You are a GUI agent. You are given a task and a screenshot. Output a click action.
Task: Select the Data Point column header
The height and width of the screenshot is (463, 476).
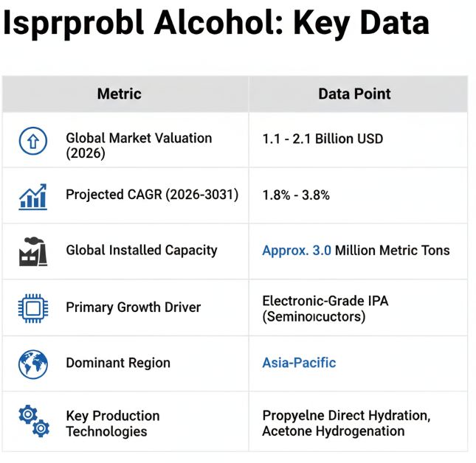point(354,94)
